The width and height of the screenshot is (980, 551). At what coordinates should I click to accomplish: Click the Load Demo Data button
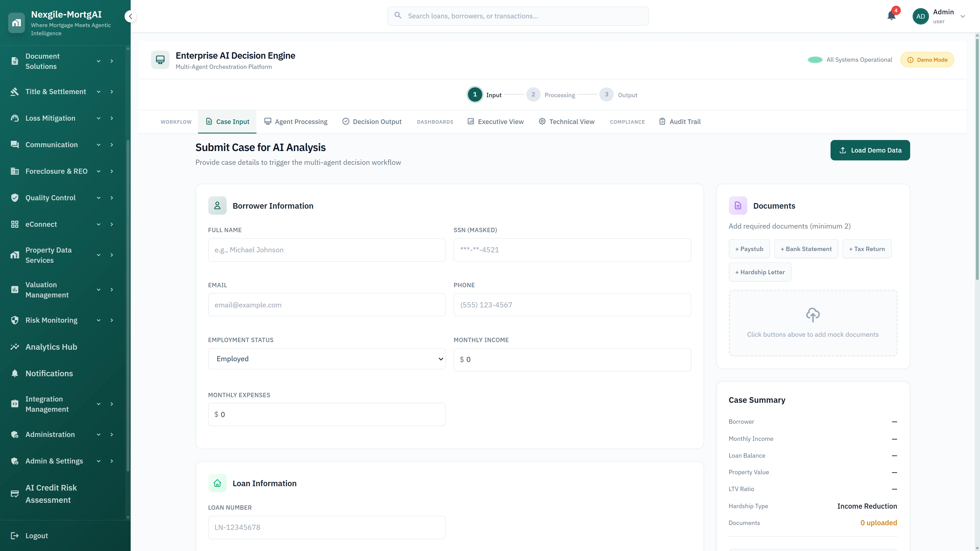[870, 150]
